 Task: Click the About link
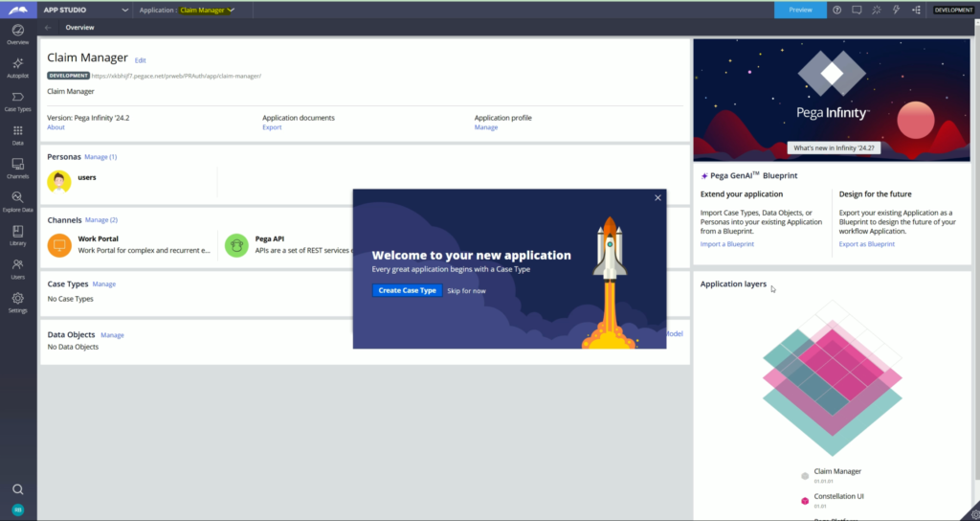(x=56, y=127)
